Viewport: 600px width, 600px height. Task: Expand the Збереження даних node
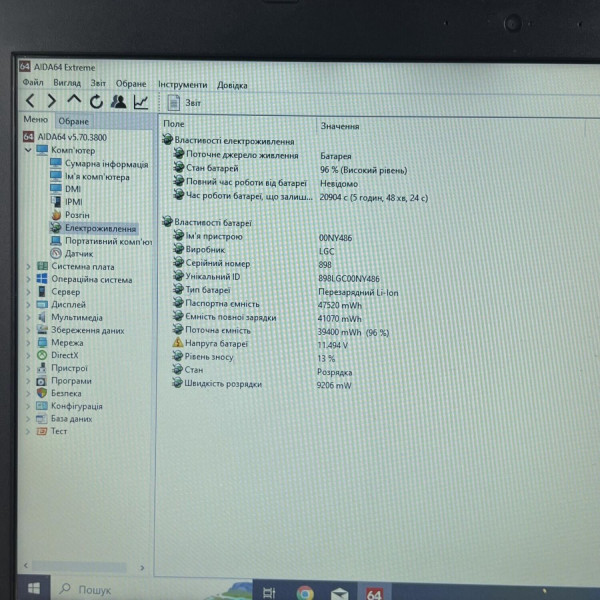pos(28,330)
